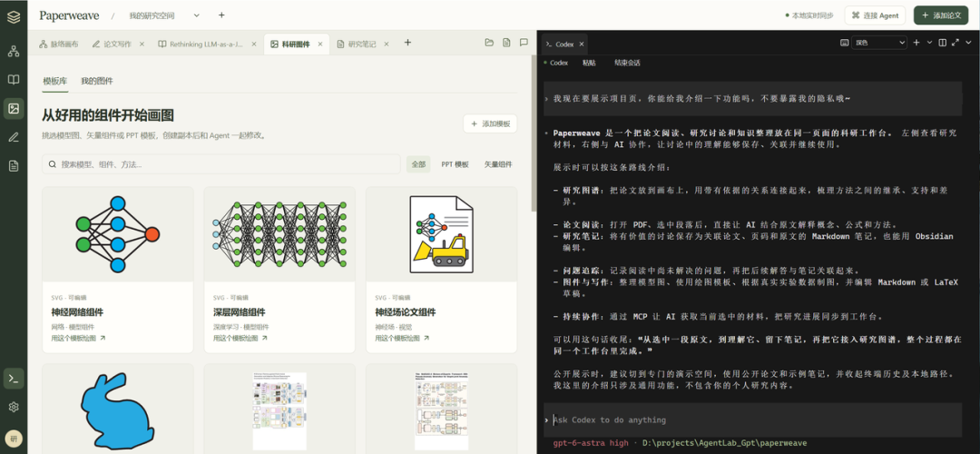The width and height of the screenshot is (980, 454).
Task: Click the Paperweave stacked-layers logo icon
Action: tap(13, 17)
